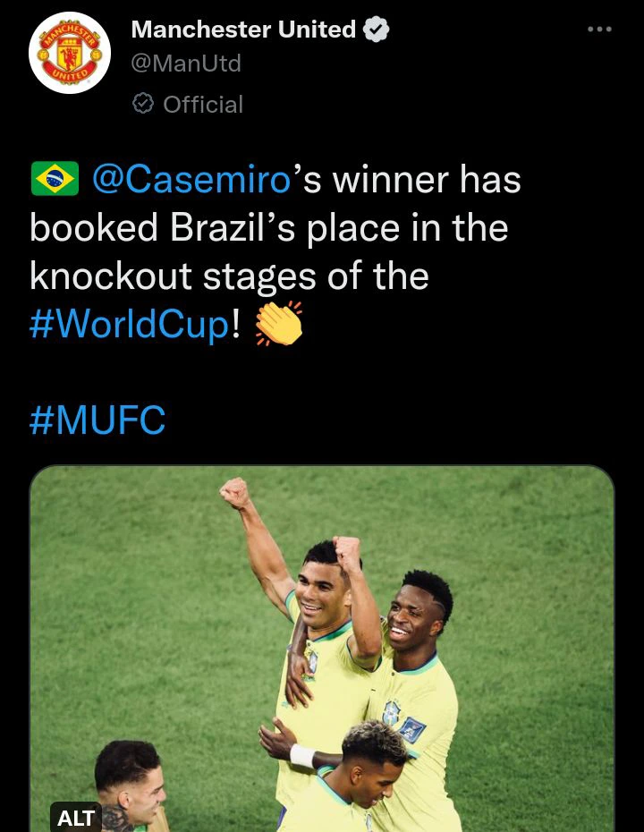Click the Manchester United display name

point(243,30)
